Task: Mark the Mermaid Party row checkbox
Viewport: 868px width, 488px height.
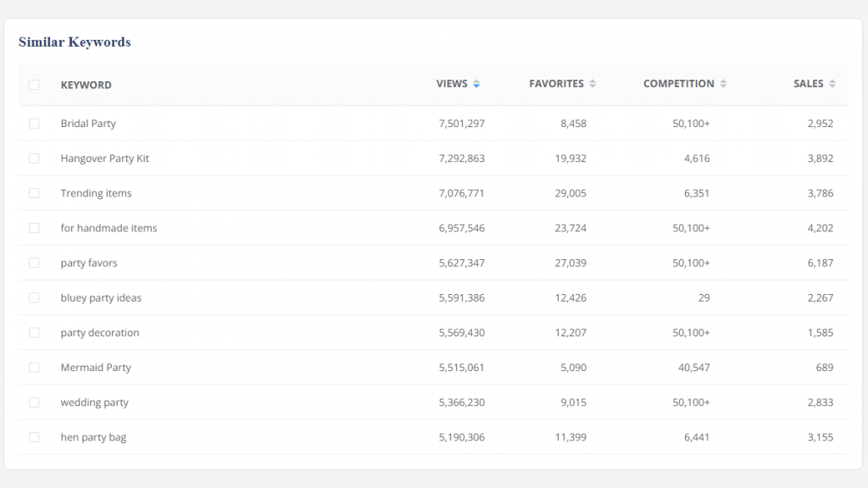Action: [x=34, y=368]
